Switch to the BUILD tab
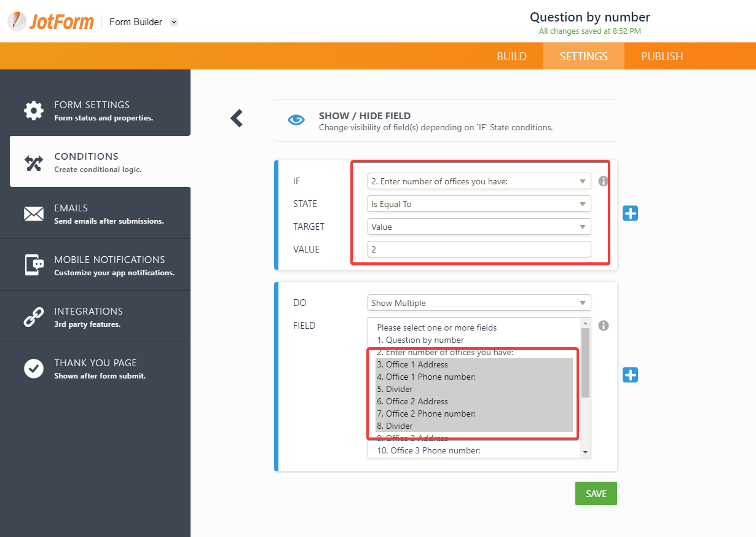The height and width of the screenshot is (537, 756). point(511,56)
